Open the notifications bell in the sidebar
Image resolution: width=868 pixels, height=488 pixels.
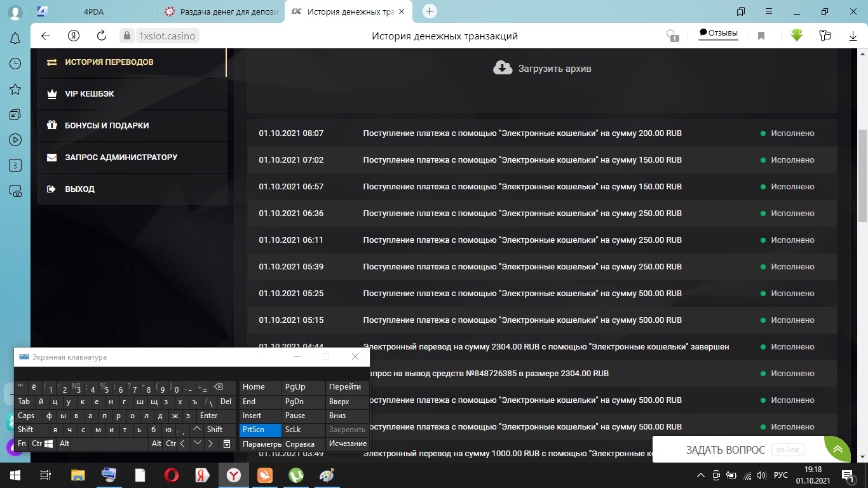[15, 39]
